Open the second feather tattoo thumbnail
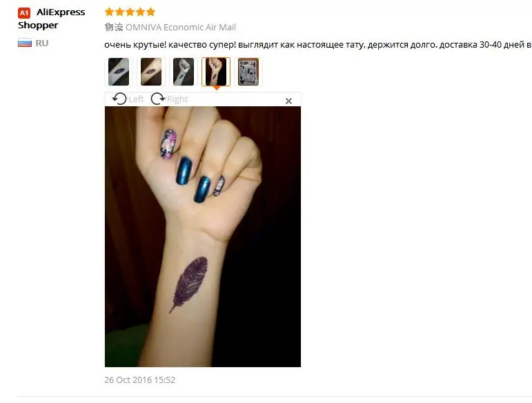 151,72
